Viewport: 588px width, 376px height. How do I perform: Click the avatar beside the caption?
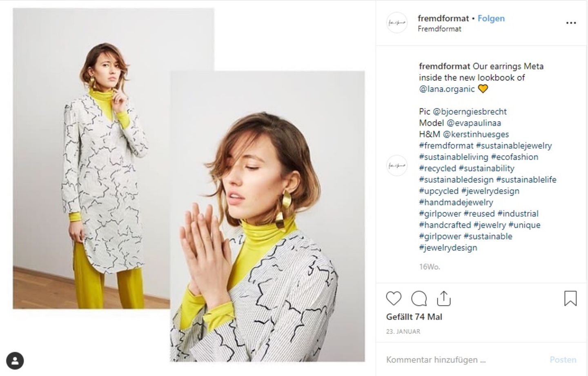(396, 166)
